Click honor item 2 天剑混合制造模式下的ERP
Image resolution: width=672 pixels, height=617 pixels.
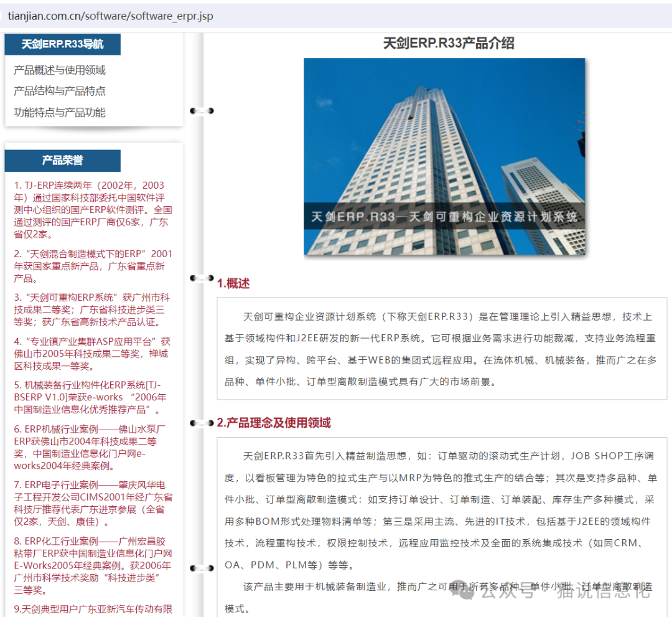coord(93,266)
